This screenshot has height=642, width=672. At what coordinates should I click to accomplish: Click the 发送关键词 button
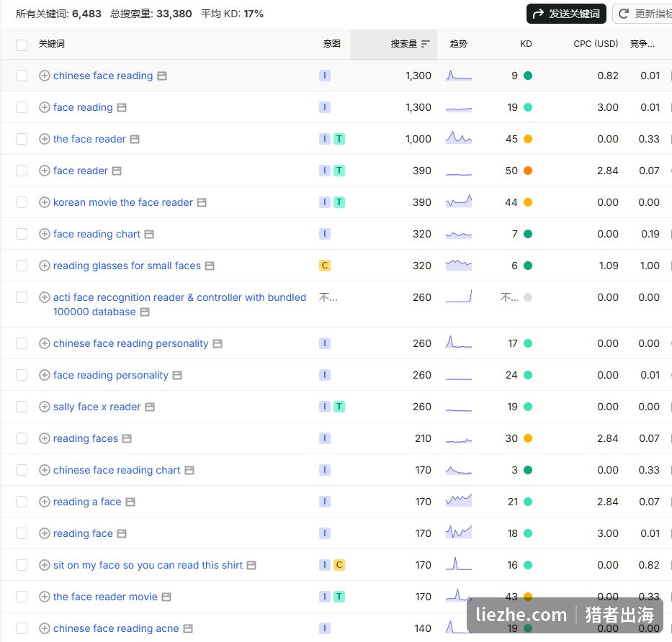point(566,14)
